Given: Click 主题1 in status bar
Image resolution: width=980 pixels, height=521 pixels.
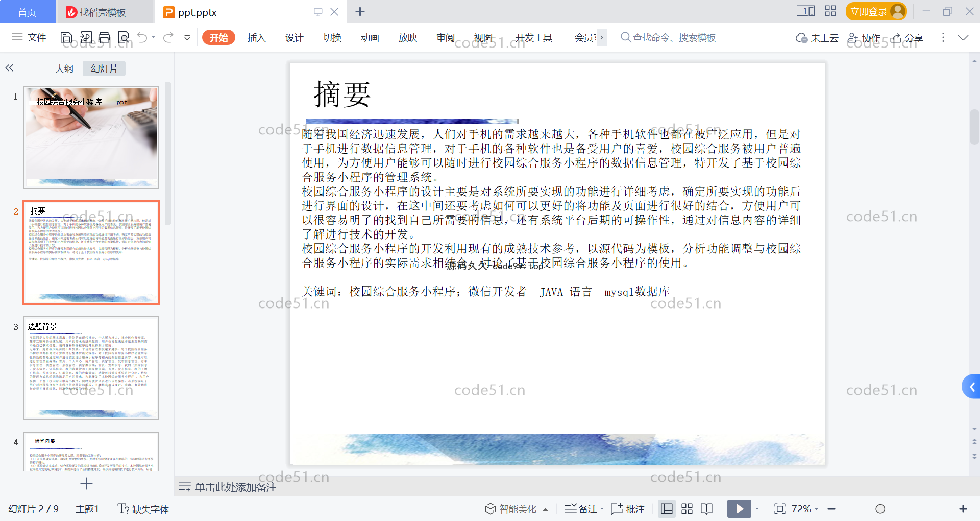Looking at the screenshot, I should (x=87, y=509).
